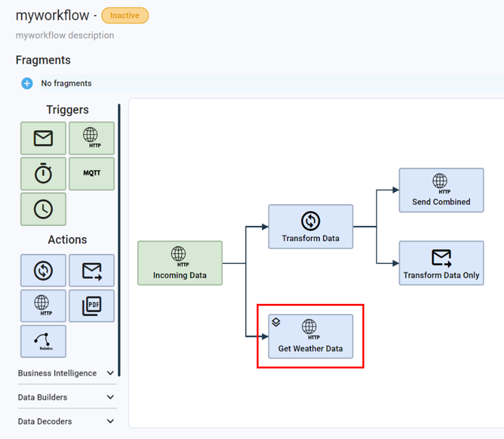Select the Send Email action icon

click(x=92, y=270)
